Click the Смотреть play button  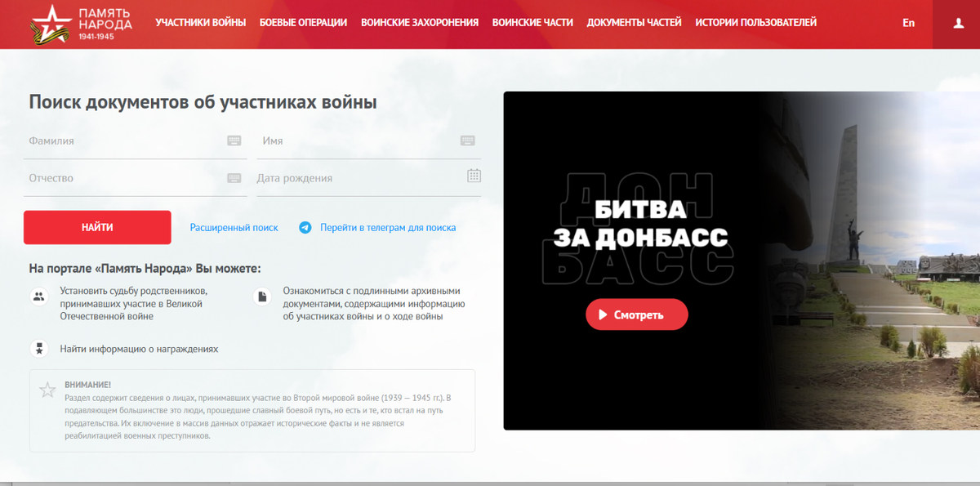[637, 314]
